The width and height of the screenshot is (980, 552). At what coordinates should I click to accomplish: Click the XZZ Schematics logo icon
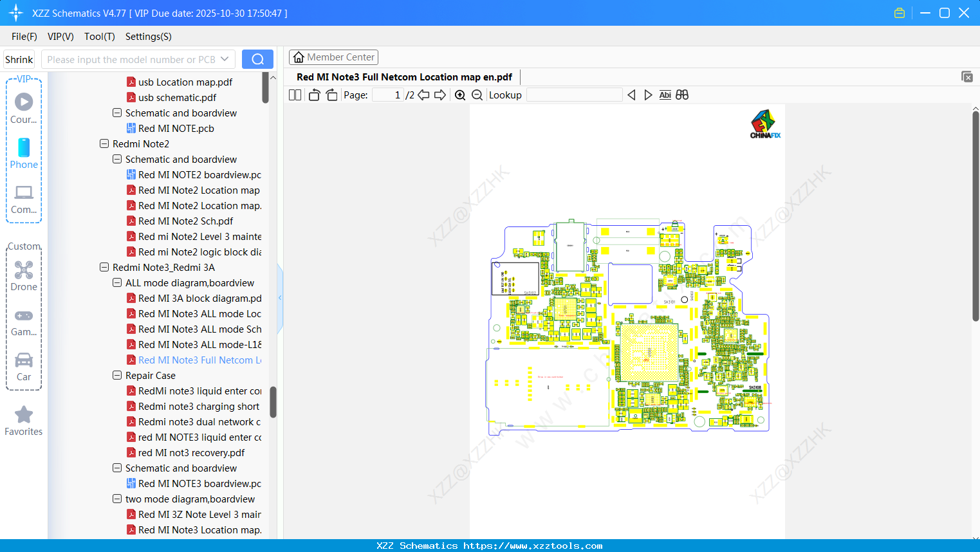16,13
